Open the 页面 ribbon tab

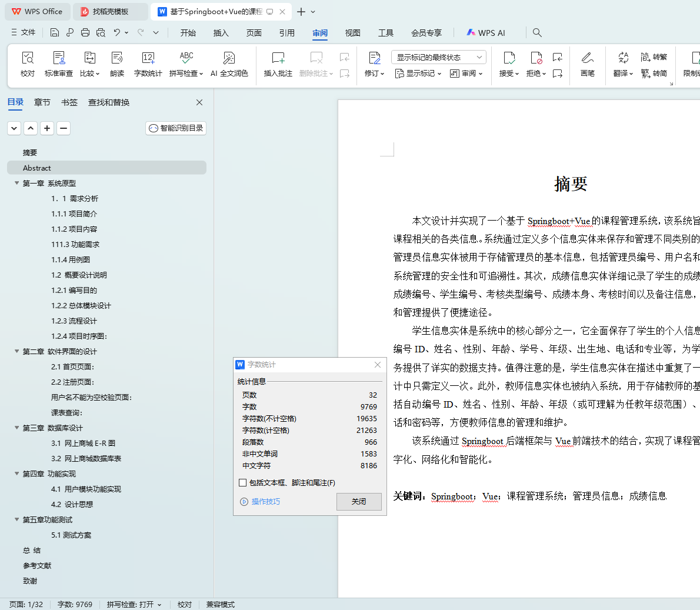(x=254, y=32)
